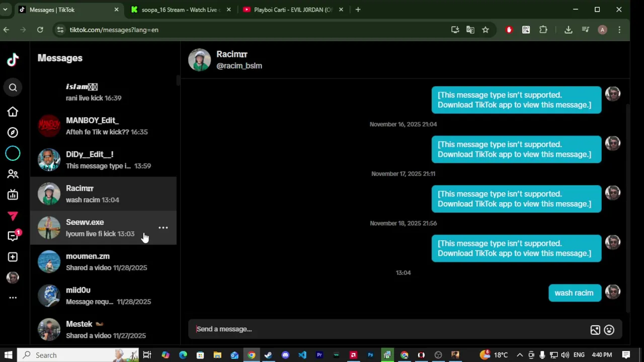Open the LIVE icon in TikTok sidebar
Screen dimensions: 644x362
click(x=13, y=195)
